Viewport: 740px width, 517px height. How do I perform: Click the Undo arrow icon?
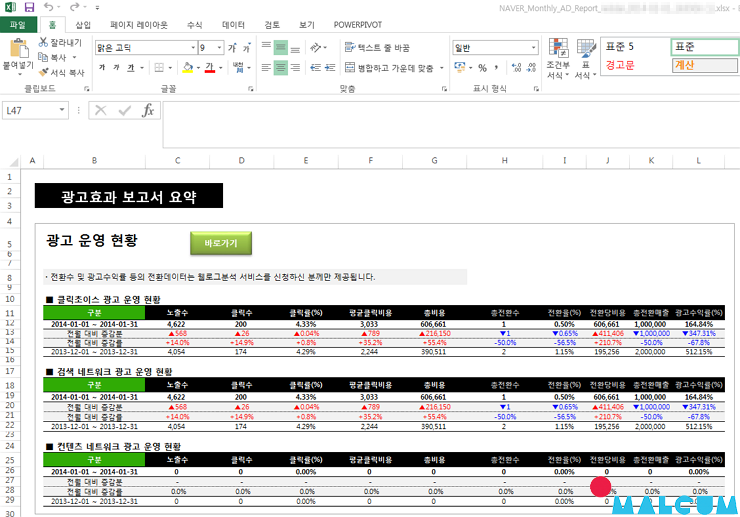pos(48,7)
